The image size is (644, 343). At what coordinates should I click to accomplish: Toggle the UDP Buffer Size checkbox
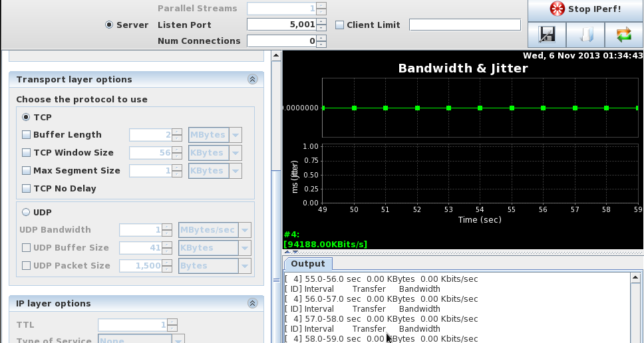(26, 247)
